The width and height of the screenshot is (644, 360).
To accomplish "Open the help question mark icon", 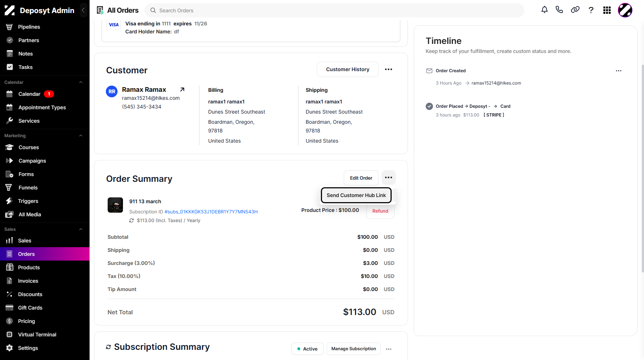I will pyautogui.click(x=591, y=10).
